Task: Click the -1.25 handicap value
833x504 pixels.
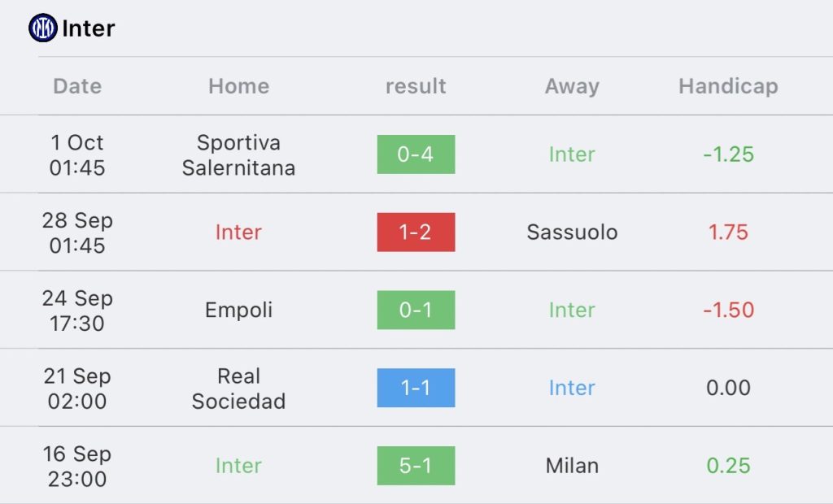Action: tap(728, 154)
